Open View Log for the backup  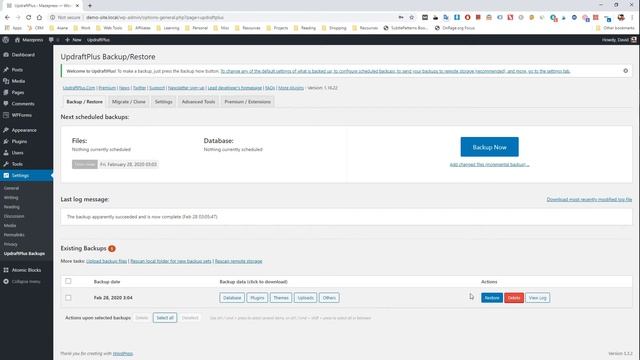[538, 298]
